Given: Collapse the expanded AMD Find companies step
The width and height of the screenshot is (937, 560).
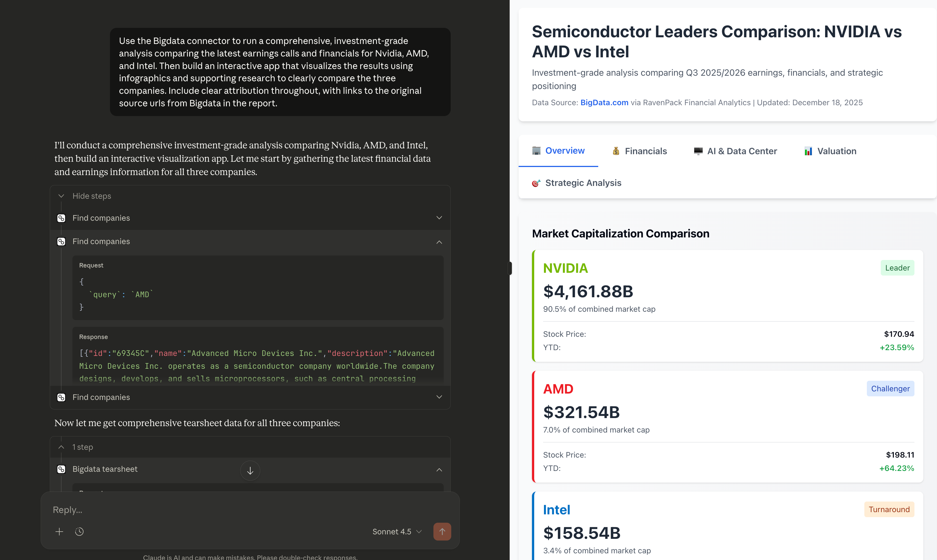Looking at the screenshot, I should (439, 242).
